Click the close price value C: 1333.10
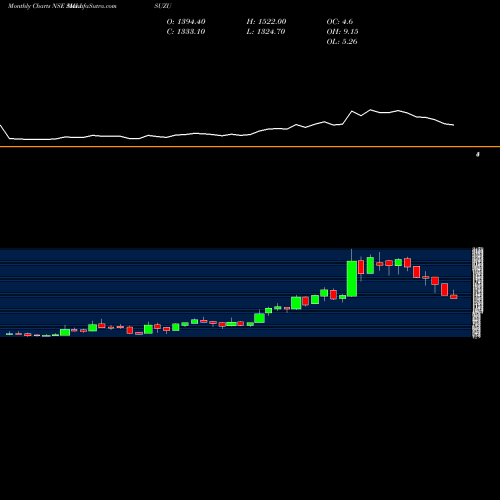This screenshot has width=500, height=500. tap(186, 32)
